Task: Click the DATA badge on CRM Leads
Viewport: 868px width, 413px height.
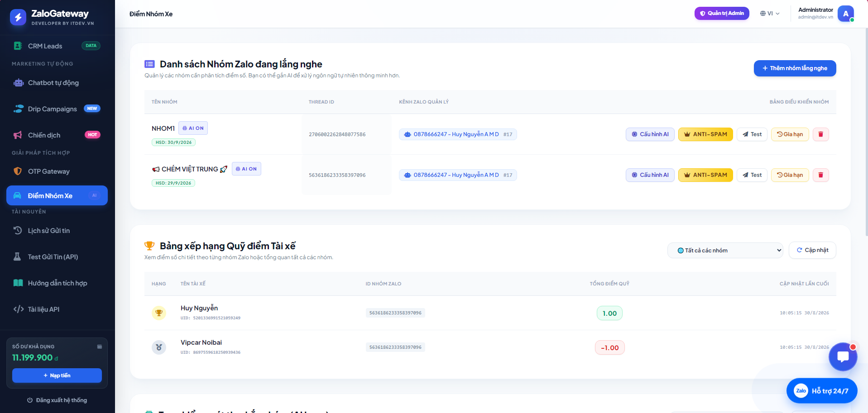Action: (91, 46)
